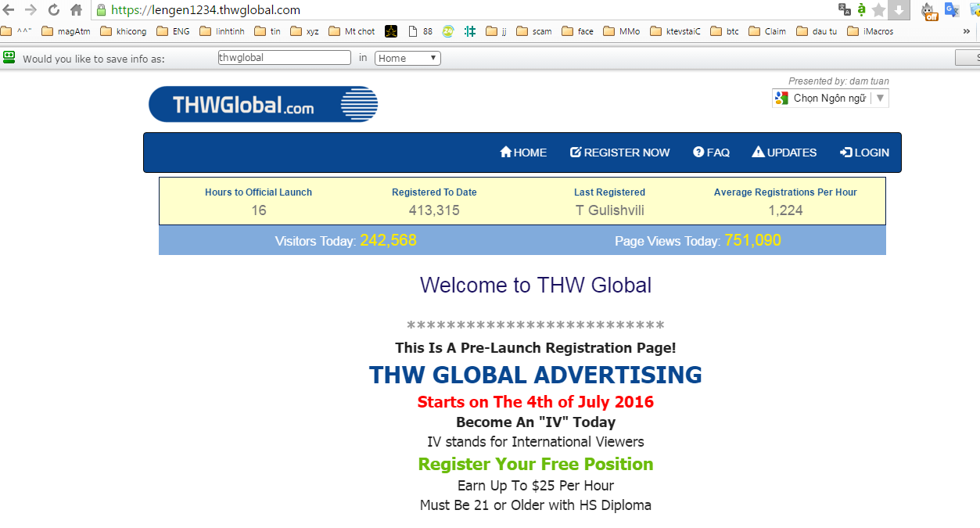Open the '88' bookmark
The height and width of the screenshot is (528, 980).
(x=420, y=31)
